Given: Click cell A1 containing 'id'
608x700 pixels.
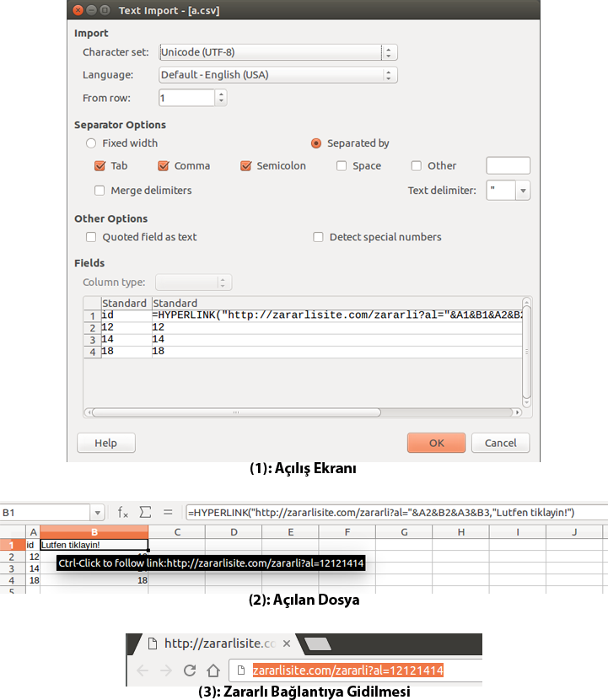Looking at the screenshot, I should click(33, 545).
